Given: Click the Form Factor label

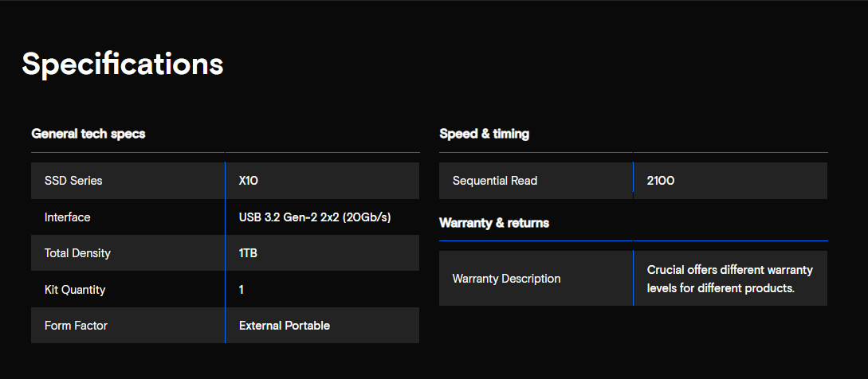Looking at the screenshot, I should click(x=76, y=326).
